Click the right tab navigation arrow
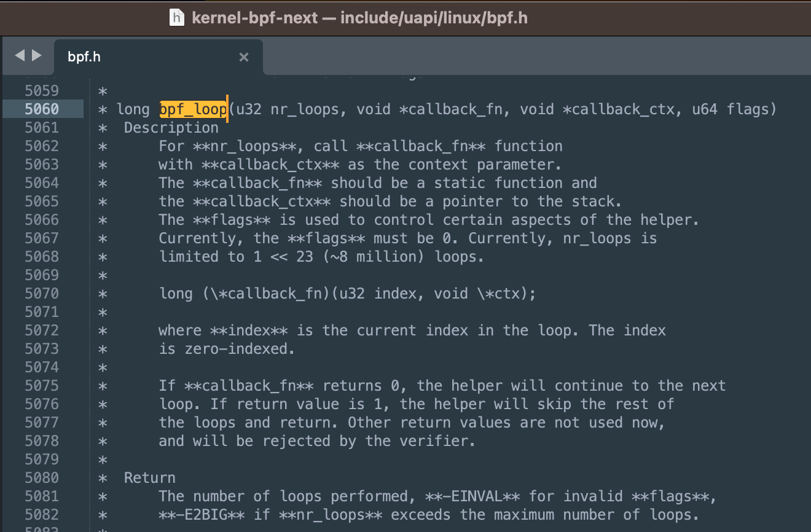Viewport: 811px width, 532px height. [37, 56]
